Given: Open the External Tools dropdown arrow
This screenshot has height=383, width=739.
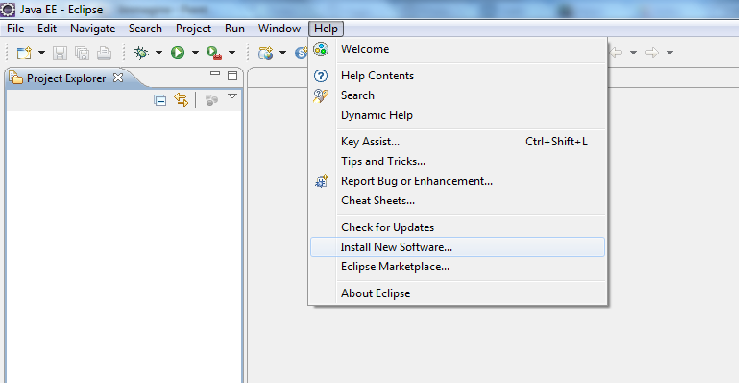Looking at the screenshot, I should pos(232,53).
